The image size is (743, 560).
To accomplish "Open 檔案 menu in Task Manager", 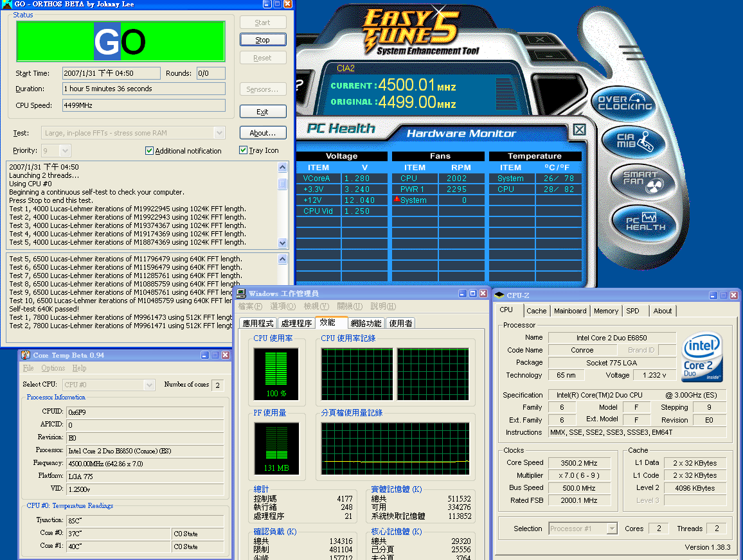I will pos(250,306).
